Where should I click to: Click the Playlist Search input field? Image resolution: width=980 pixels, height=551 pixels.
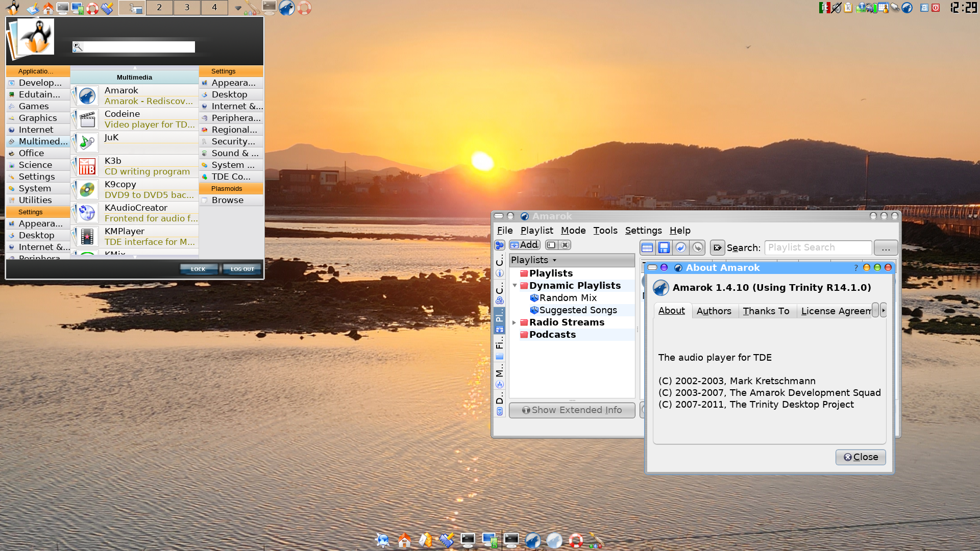coord(818,248)
